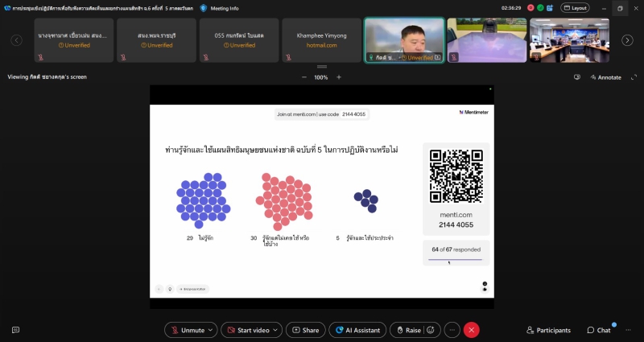644x342 pixels.
Task: Click the Annotate pen tool
Action: (x=605, y=77)
